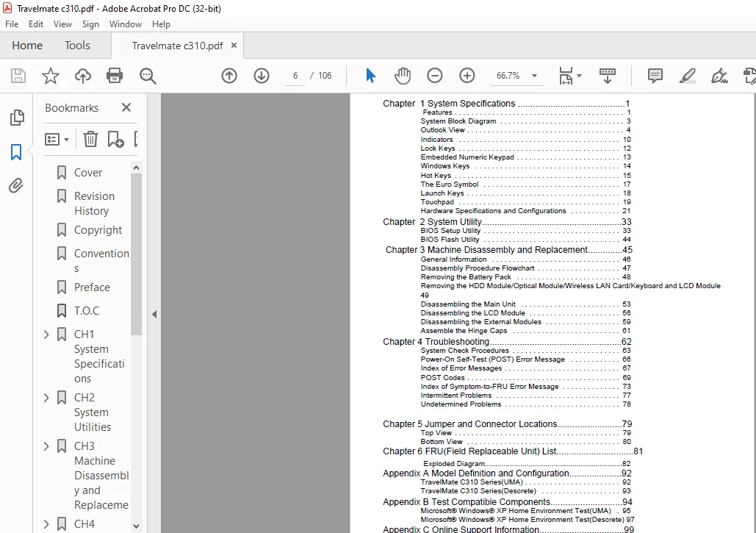Go to the previous page
The image size is (756, 533).
pyautogui.click(x=229, y=76)
